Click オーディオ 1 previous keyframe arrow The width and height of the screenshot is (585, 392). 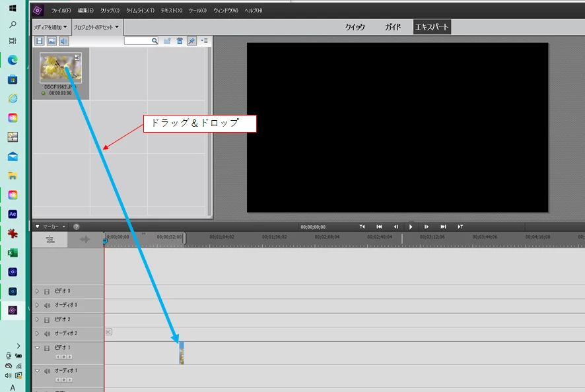pos(58,380)
